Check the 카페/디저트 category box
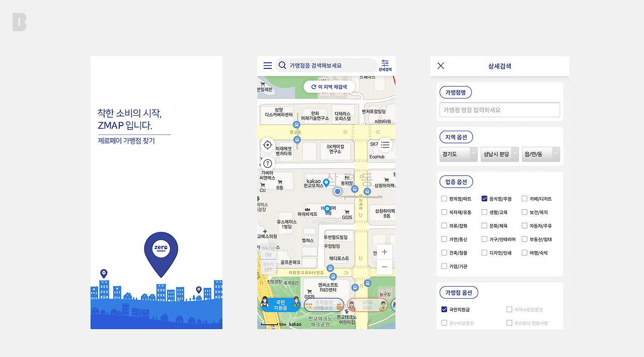Viewport: 644px width, 357px height. point(525,199)
